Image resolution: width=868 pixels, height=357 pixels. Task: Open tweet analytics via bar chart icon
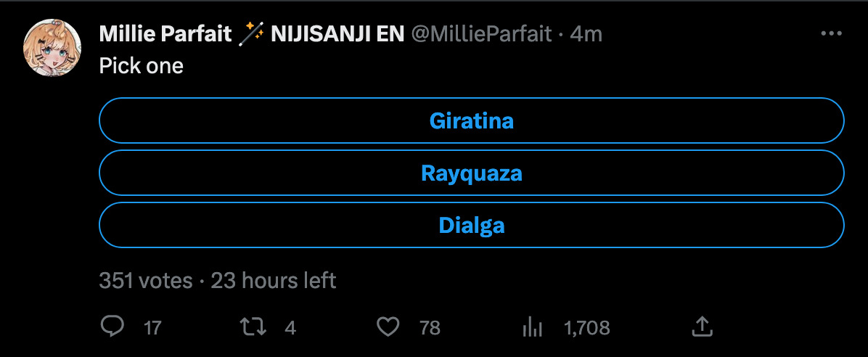coord(533,327)
